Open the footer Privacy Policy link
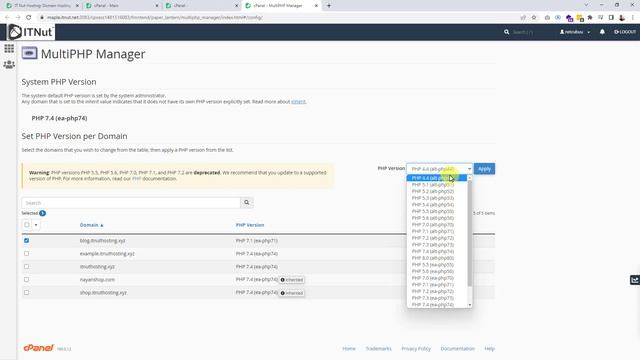Image resolution: width=640 pixels, height=360 pixels. click(416, 349)
